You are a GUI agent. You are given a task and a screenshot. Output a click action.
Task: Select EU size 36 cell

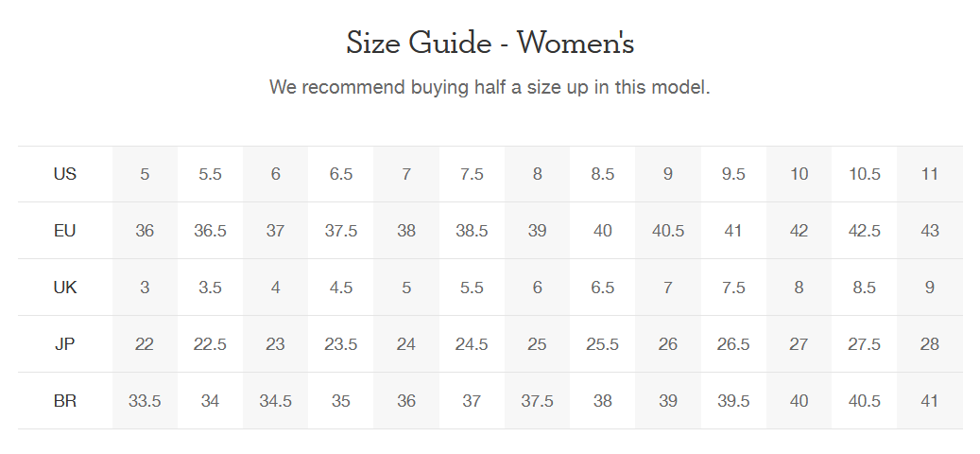(x=145, y=231)
